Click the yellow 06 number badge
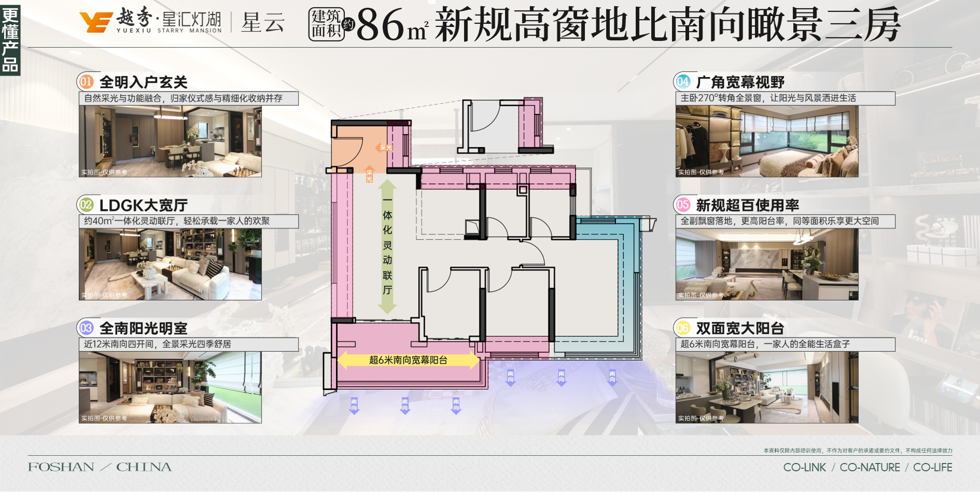 (683, 328)
